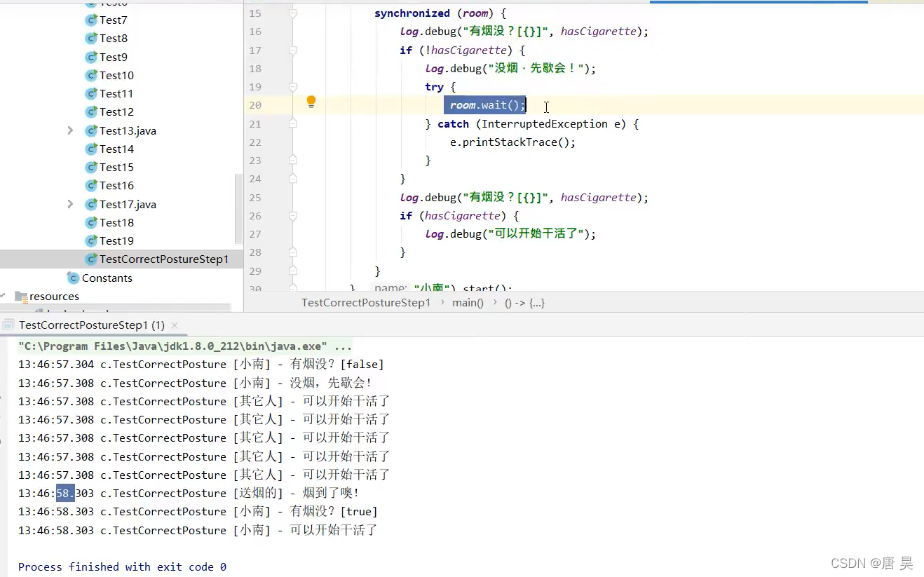Click the class icon next to Constants
The image size is (924, 577).
pyautogui.click(x=73, y=278)
